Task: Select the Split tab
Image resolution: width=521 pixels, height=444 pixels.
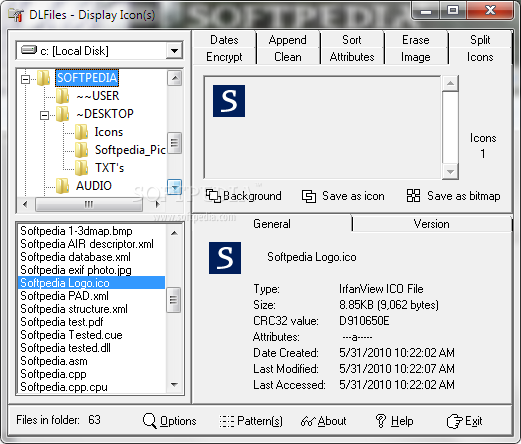Action: 480,40
